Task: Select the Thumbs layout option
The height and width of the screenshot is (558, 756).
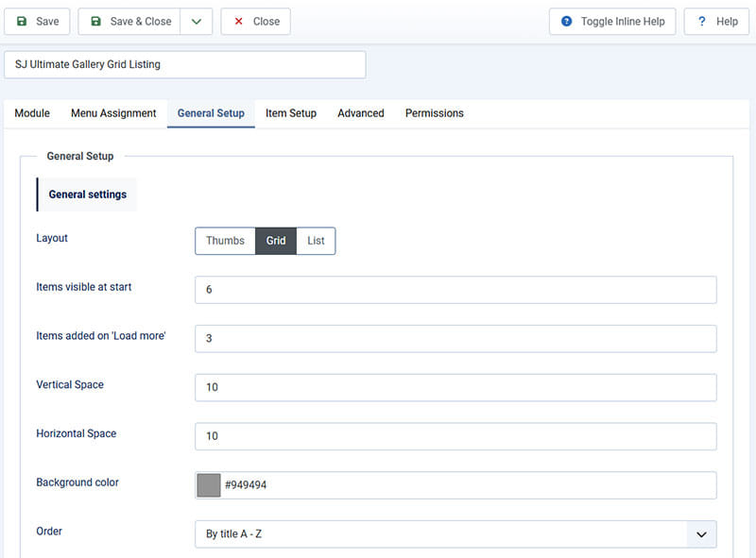Action: [225, 241]
